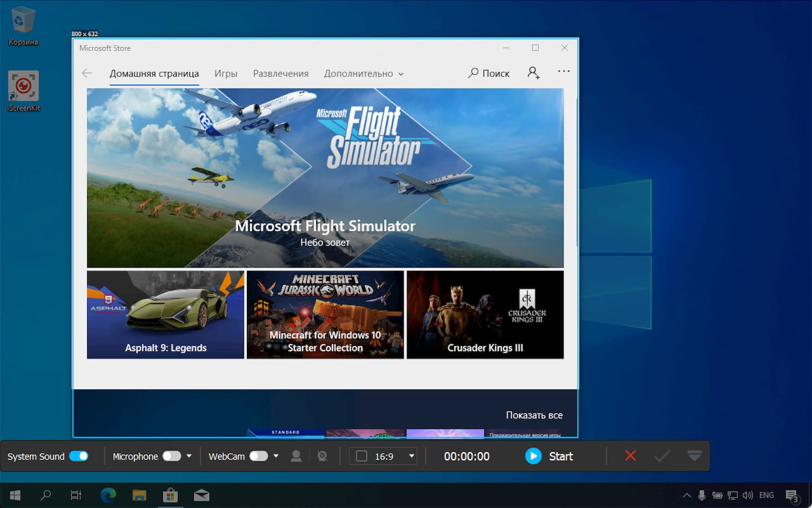Viewport: 812px width, 508px height.
Task: Expand the Microphone device dropdown arrow
Action: (x=189, y=456)
